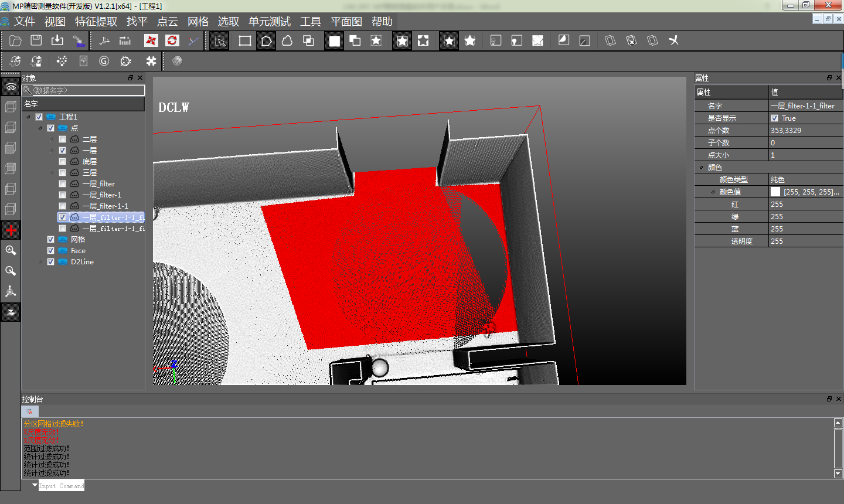
Task: Expand the 颜色值 property row arrow
Action: pos(713,192)
